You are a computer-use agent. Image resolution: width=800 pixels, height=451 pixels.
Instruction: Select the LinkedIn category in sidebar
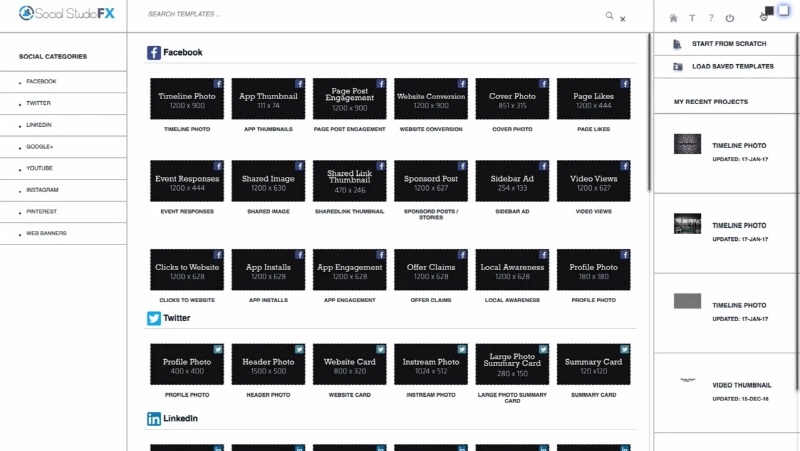63,125
